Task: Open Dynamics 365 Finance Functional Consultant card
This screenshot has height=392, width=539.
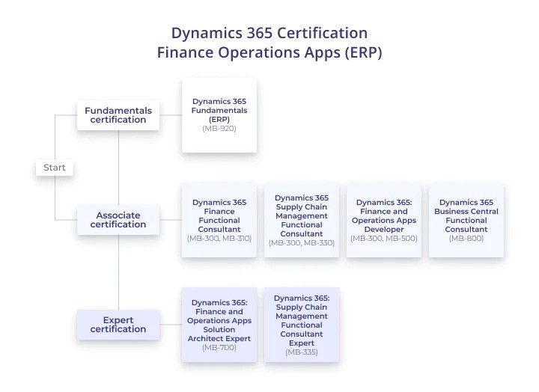Action: [x=219, y=220]
